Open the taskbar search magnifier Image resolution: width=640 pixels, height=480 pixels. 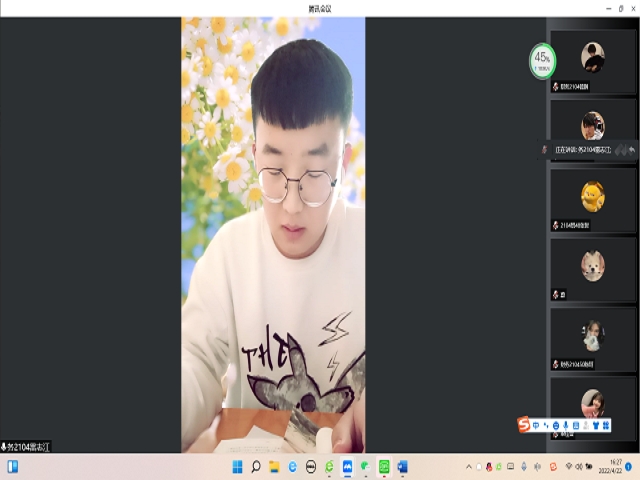256,466
